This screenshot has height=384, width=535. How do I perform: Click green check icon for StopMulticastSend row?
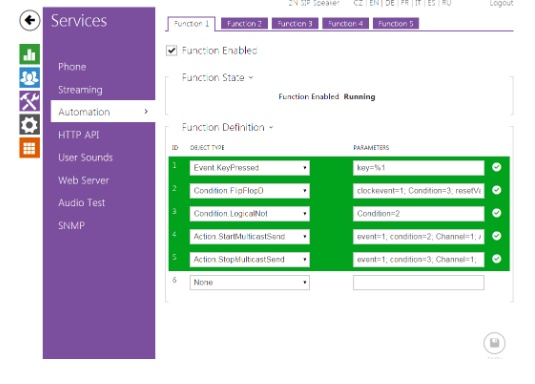coord(496,258)
